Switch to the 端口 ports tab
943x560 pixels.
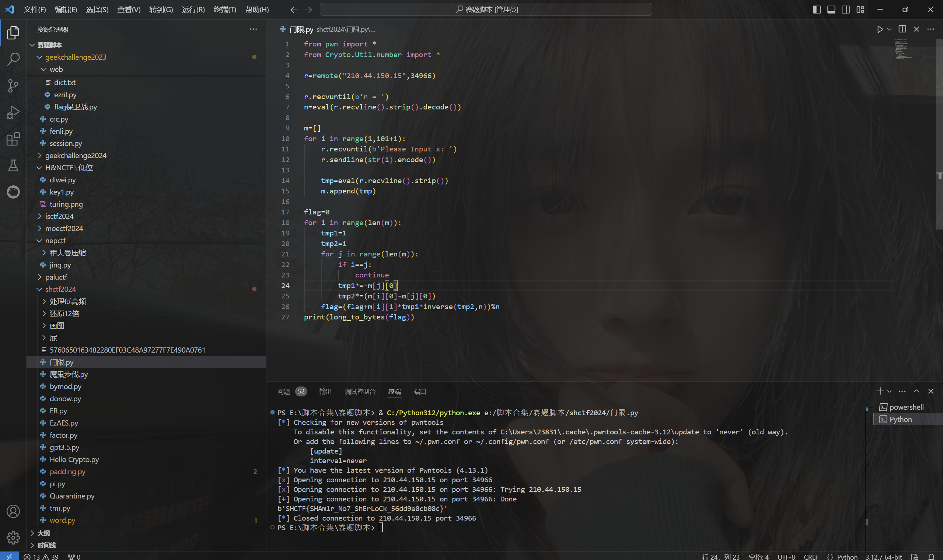coord(420,392)
